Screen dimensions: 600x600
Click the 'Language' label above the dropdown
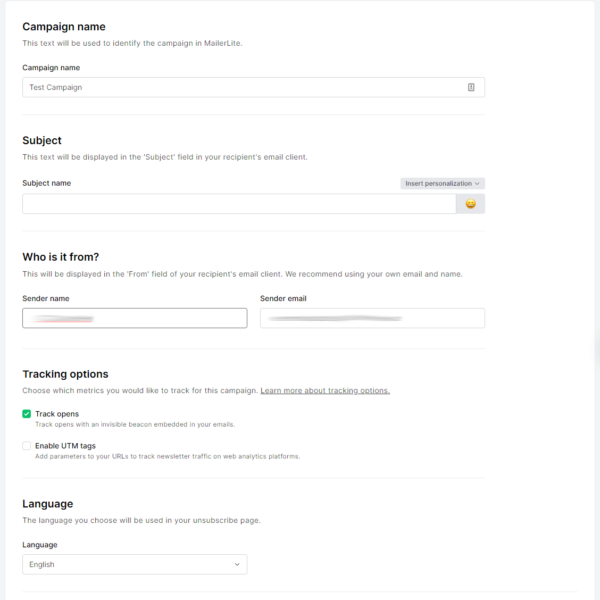(40, 545)
